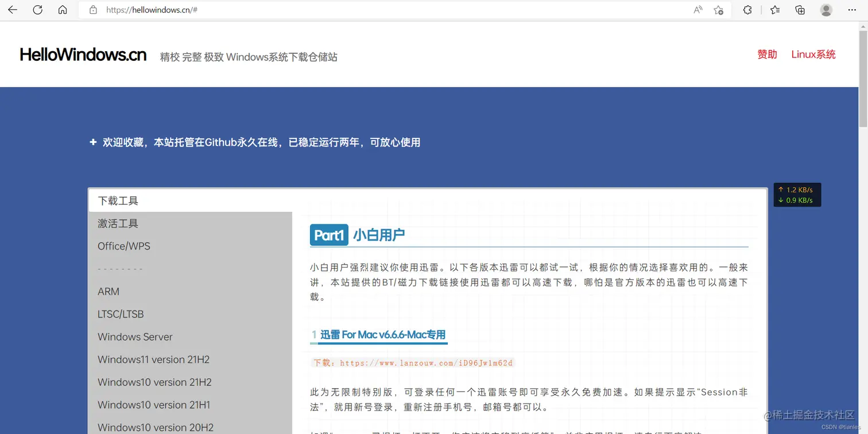The height and width of the screenshot is (434, 868).
Task: Open Collections in the browser toolbar
Action: (800, 10)
